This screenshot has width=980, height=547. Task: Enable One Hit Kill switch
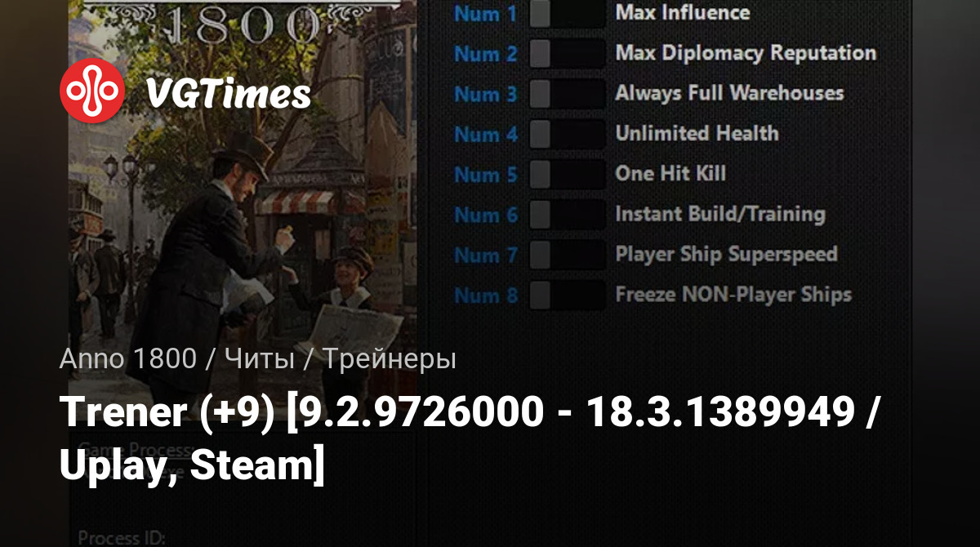(x=567, y=174)
